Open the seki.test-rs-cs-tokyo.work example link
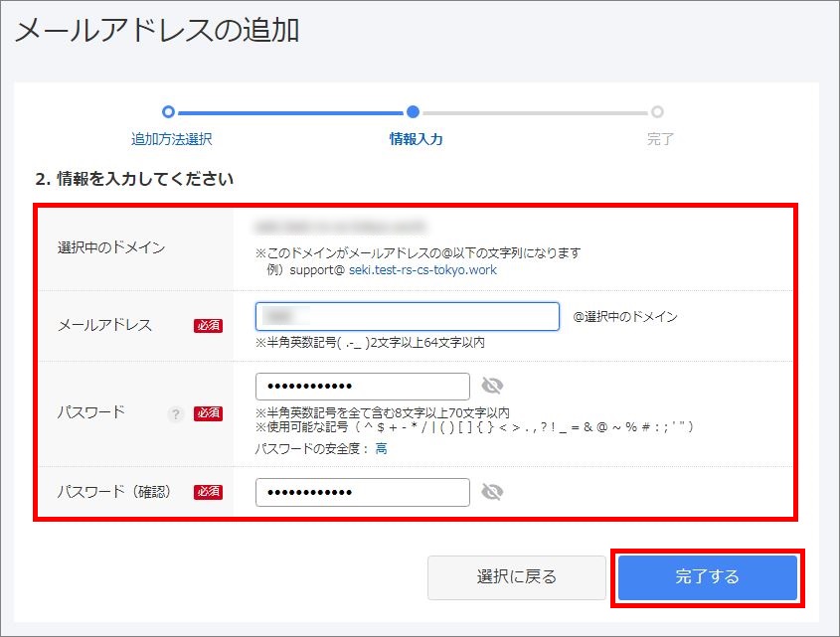Viewport: 840px width, 637px height. tap(422, 269)
